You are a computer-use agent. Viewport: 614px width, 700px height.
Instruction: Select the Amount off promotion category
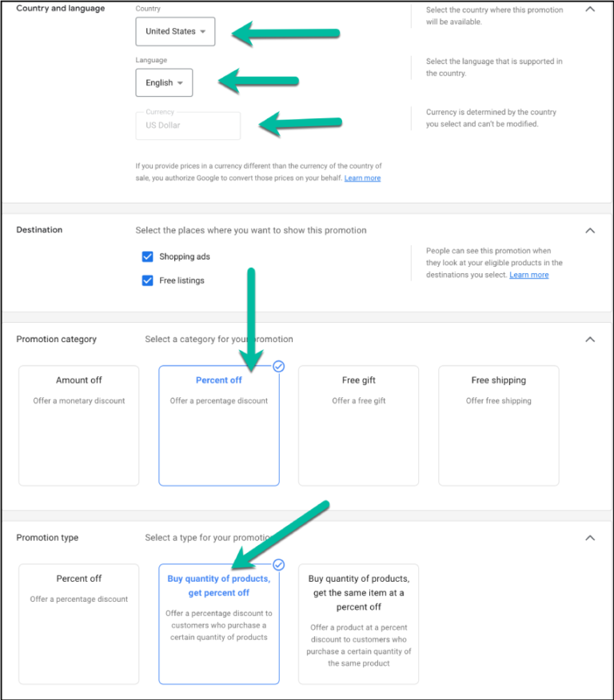[78, 424]
